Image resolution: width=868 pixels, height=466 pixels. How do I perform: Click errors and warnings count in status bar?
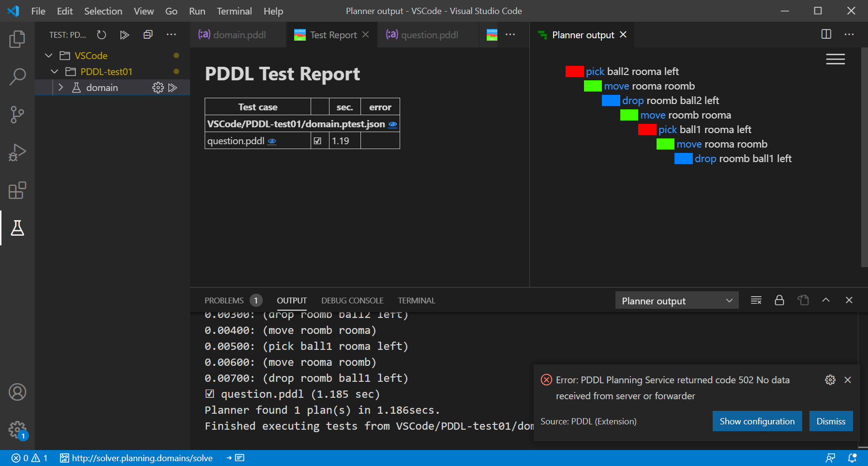click(30, 458)
